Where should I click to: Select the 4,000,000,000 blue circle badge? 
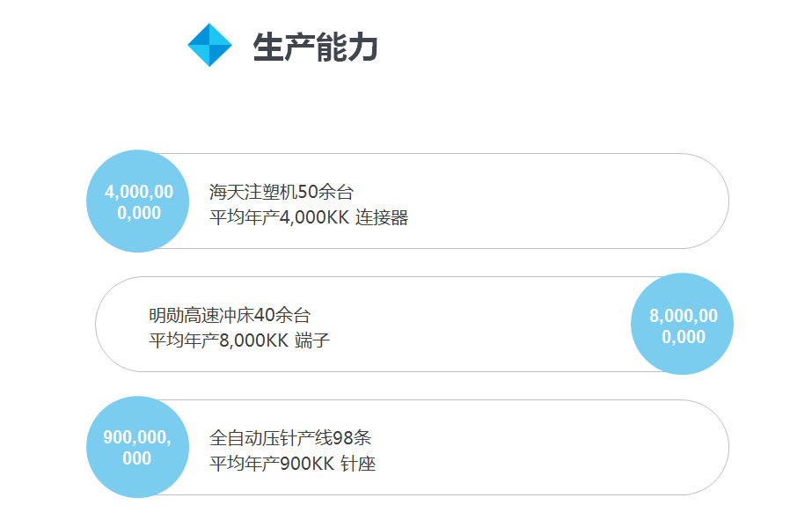(x=138, y=201)
